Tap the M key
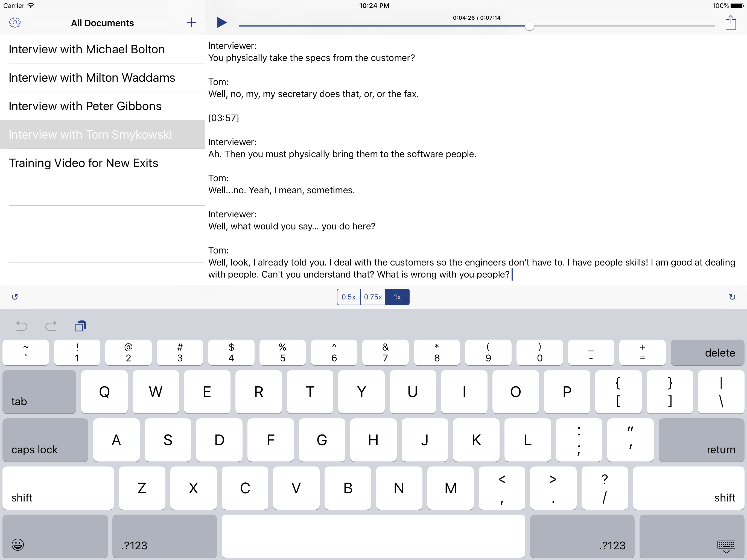747x560 pixels. click(x=451, y=488)
